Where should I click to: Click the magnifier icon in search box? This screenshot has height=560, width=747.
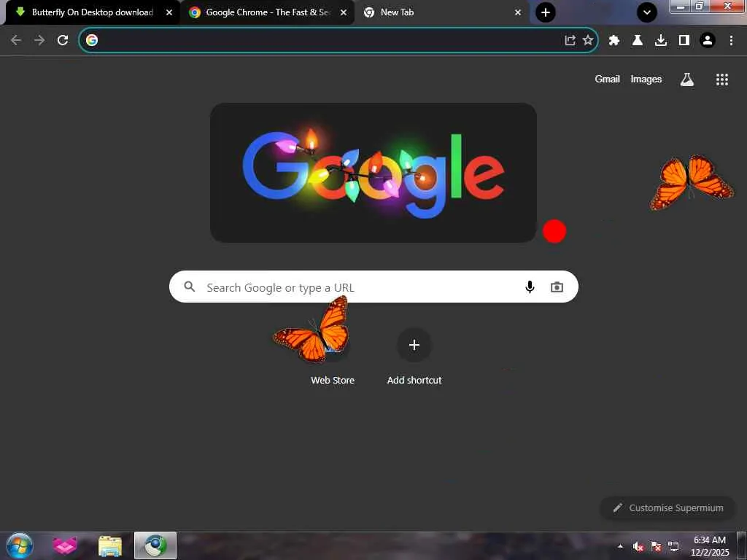coord(190,287)
